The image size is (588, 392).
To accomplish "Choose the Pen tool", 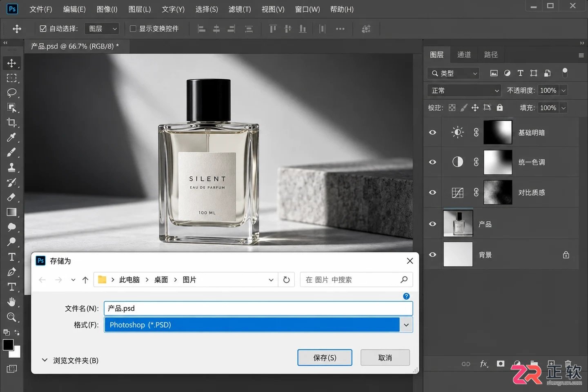I will coord(11,272).
